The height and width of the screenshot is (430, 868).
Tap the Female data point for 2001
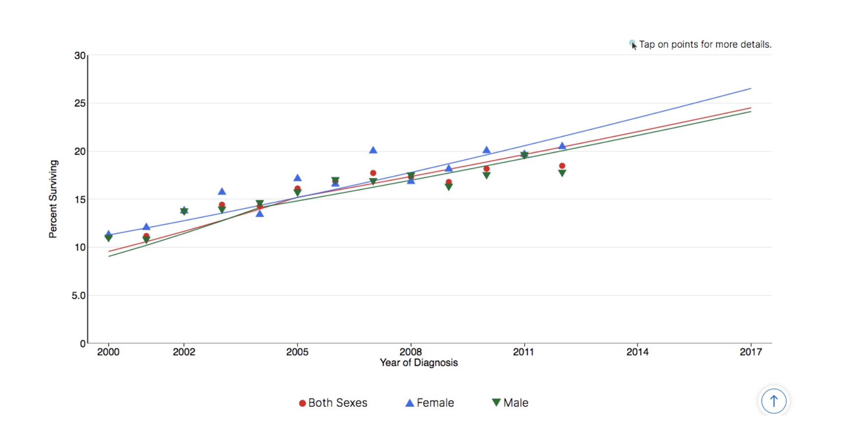pyautogui.click(x=146, y=227)
